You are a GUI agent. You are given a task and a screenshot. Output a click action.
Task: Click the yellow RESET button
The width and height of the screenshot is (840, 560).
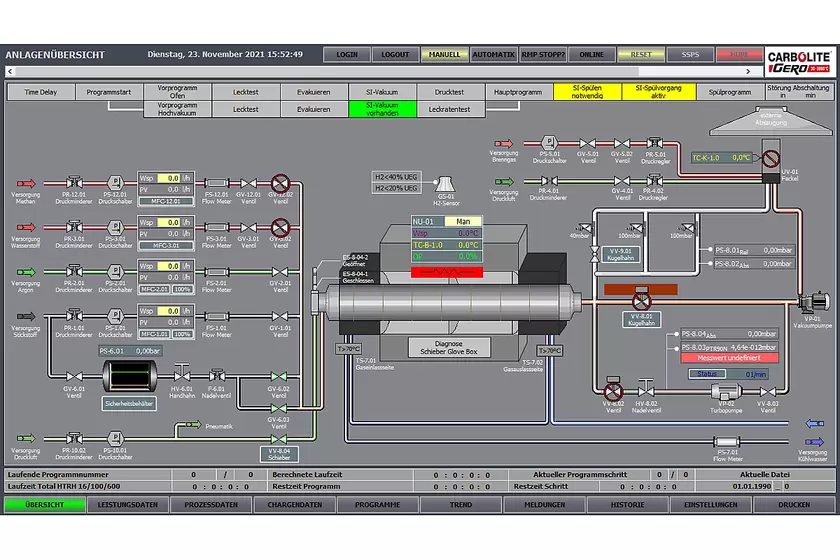click(x=641, y=55)
